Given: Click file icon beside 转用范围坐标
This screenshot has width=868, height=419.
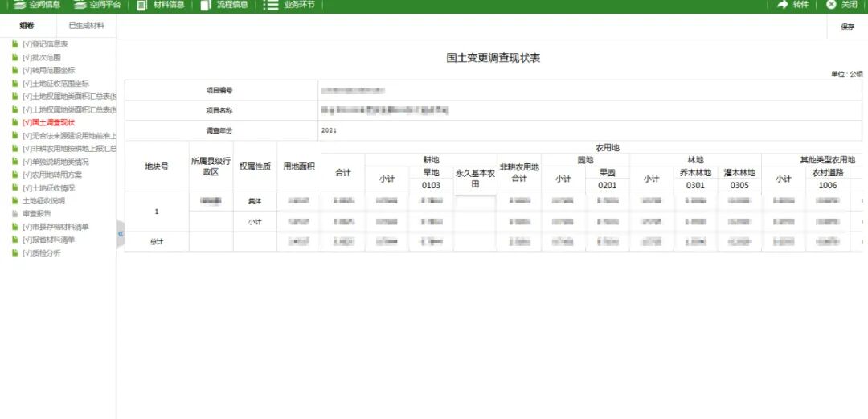Looking at the screenshot, I should (x=15, y=71).
